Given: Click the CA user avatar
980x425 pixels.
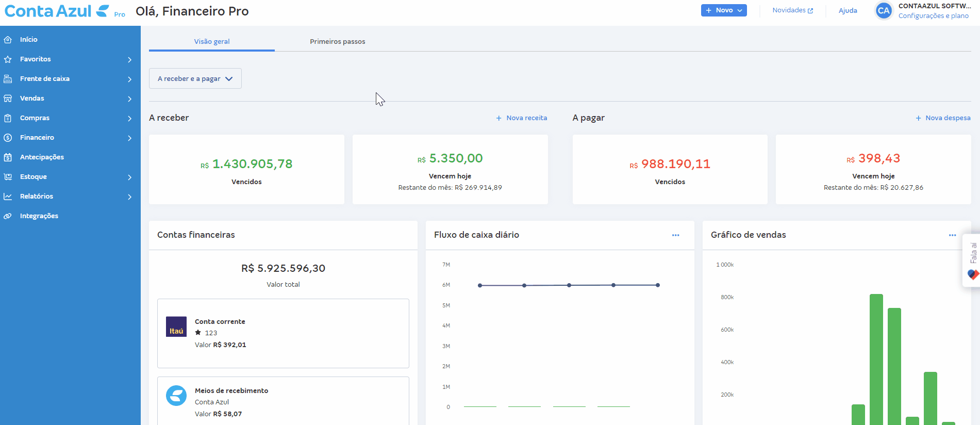Looking at the screenshot, I should click(x=884, y=10).
